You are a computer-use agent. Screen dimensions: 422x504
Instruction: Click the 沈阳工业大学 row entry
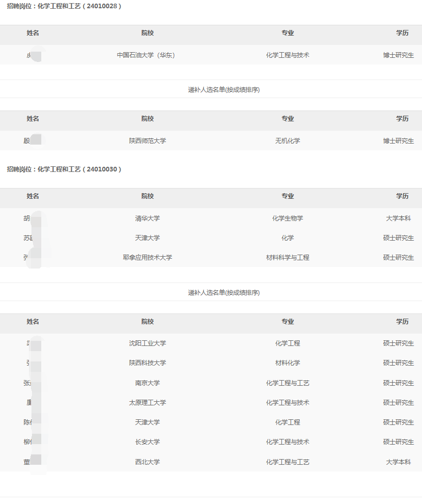coord(147,343)
